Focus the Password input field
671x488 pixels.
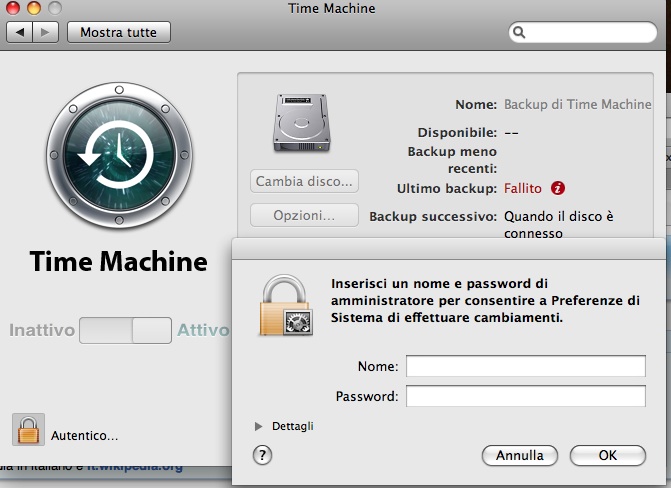526,396
